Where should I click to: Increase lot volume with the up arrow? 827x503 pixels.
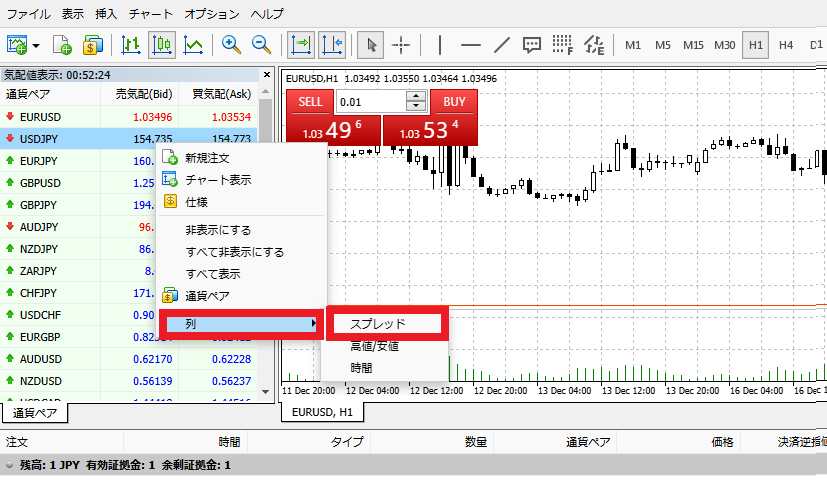(x=416, y=97)
